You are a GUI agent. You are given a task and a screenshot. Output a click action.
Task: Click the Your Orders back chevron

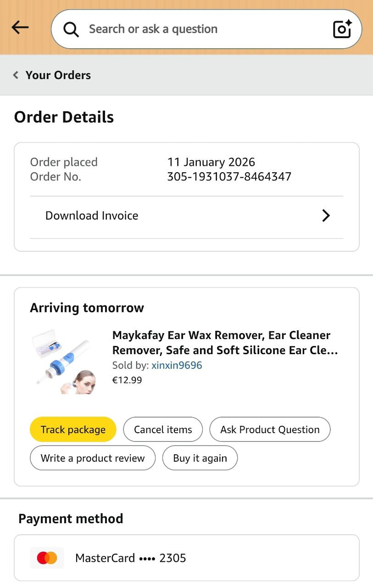pyautogui.click(x=16, y=75)
